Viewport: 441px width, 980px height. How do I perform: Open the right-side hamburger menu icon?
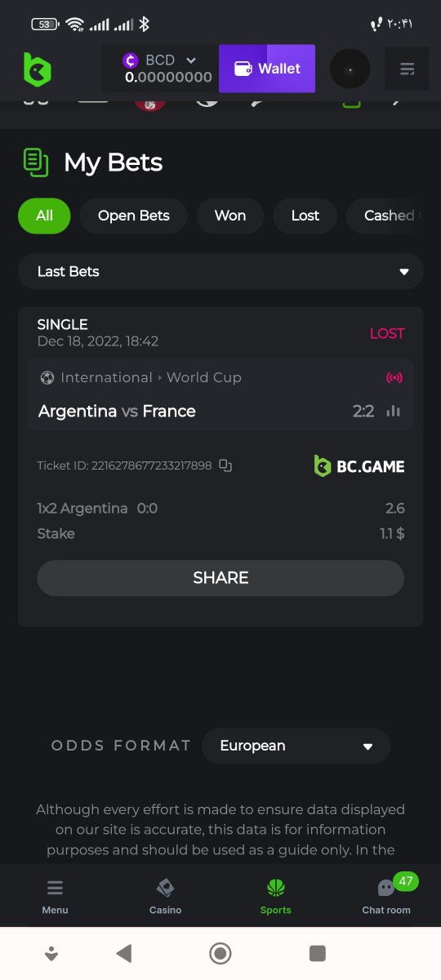point(407,69)
